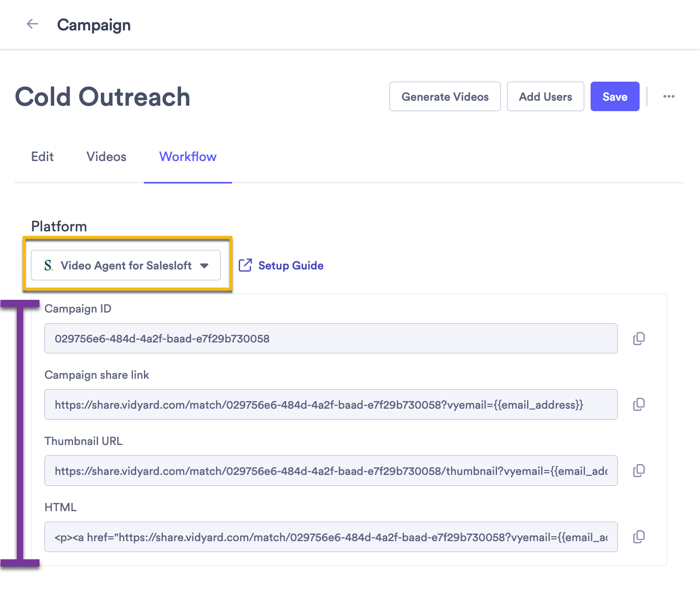Click the Campaign ID label

point(78,309)
